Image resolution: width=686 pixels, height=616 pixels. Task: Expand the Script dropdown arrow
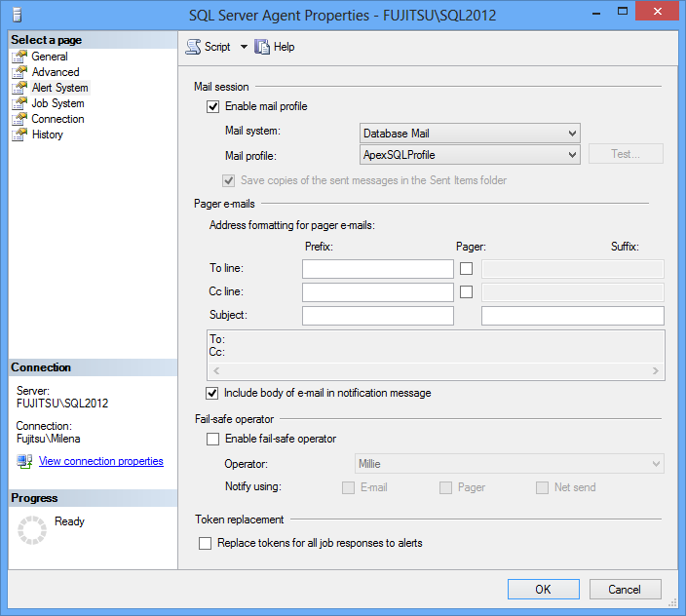click(x=245, y=47)
